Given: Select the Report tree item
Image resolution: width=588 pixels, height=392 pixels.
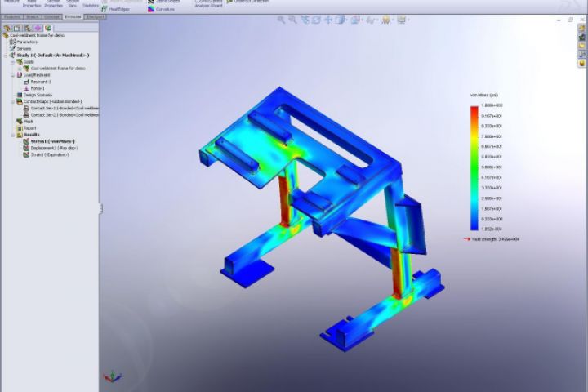Looking at the screenshot, I should click(26, 128).
